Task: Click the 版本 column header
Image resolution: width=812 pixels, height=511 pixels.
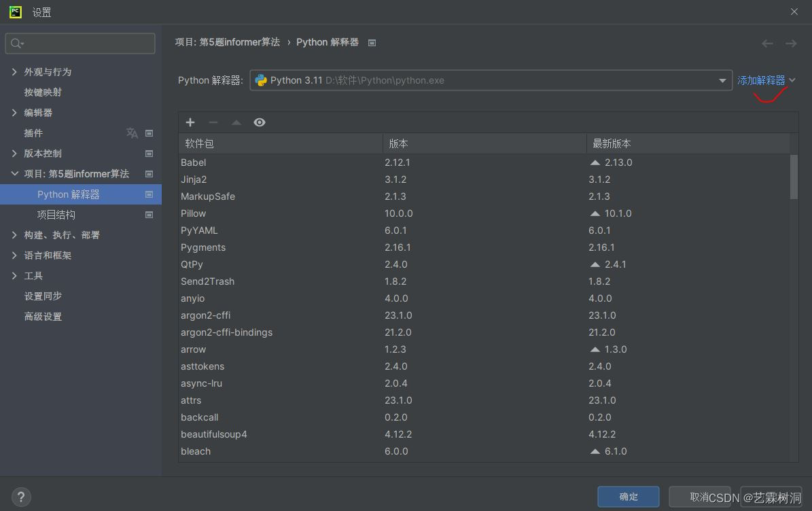Action: pos(484,143)
